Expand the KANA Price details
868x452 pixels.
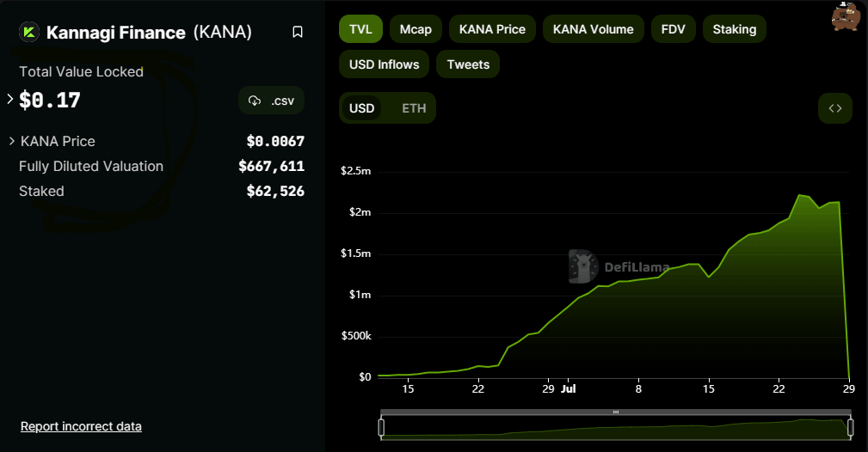(12, 141)
